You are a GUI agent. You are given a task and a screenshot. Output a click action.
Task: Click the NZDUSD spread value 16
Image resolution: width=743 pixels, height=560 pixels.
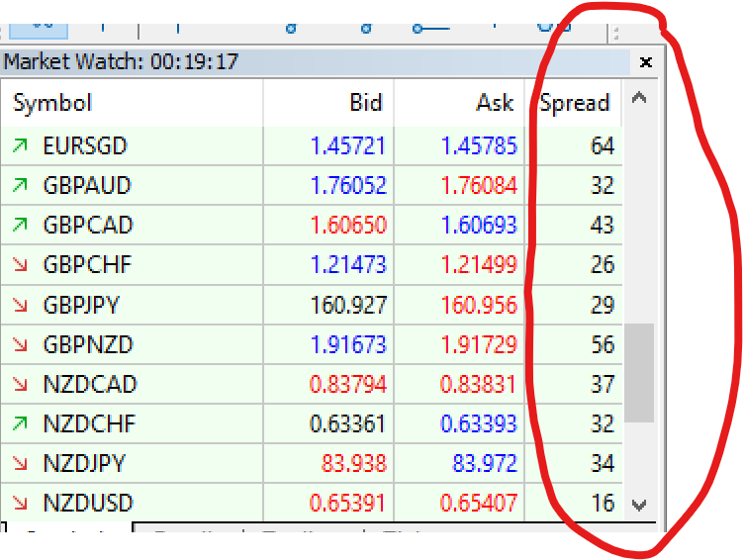603,504
